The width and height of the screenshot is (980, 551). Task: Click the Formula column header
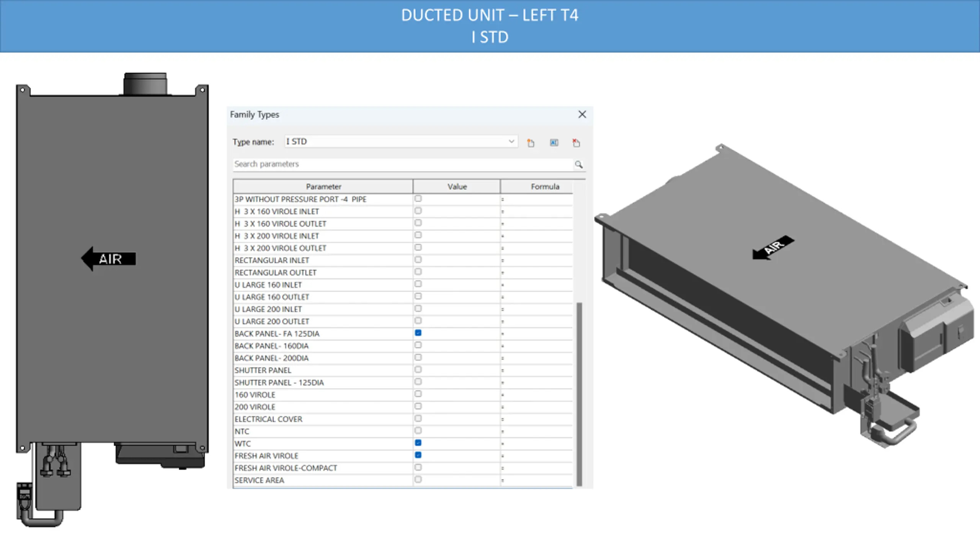point(545,187)
